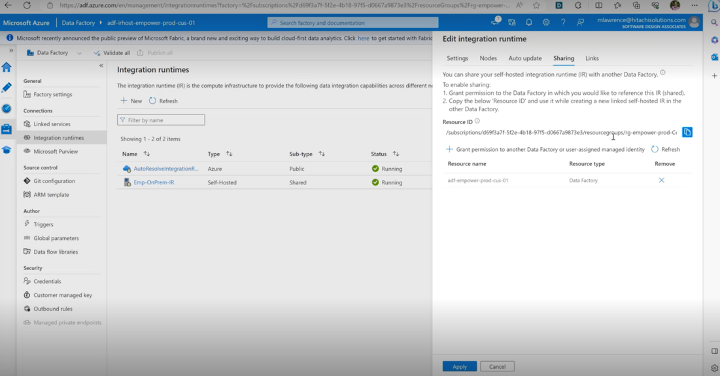Select the Sharing tab

tap(563, 58)
